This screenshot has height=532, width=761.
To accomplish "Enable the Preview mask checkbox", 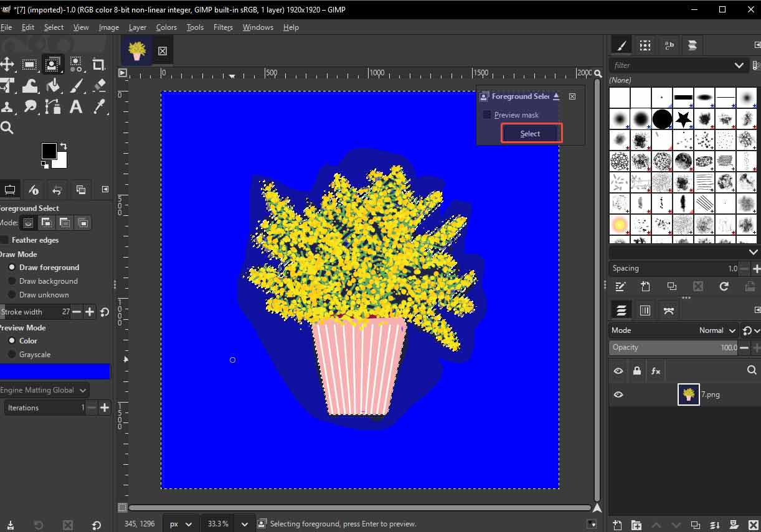I will coord(487,114).
